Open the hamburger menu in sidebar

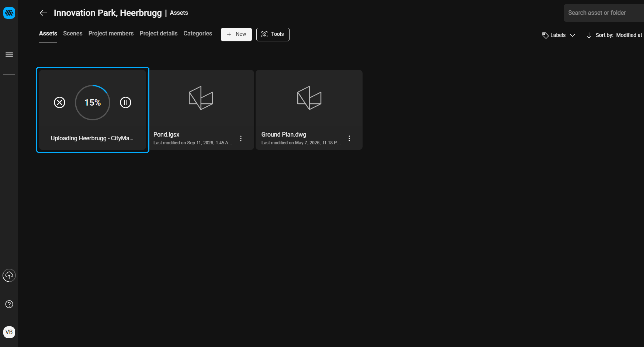pos(9,55)
